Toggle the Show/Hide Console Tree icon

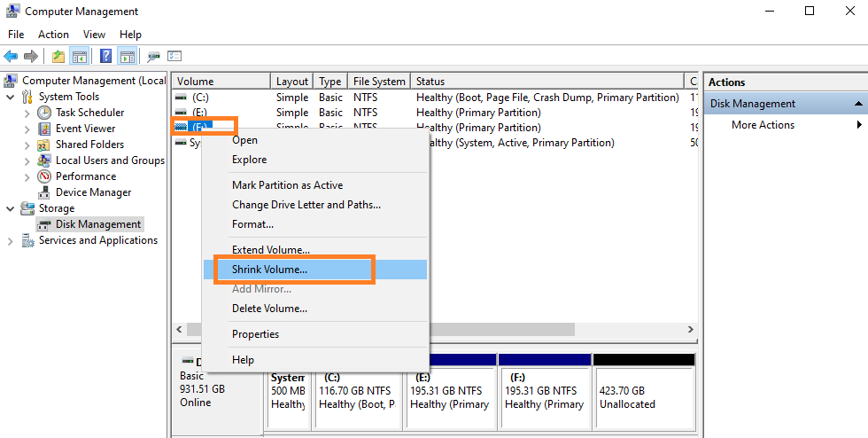tap(79, 56)
